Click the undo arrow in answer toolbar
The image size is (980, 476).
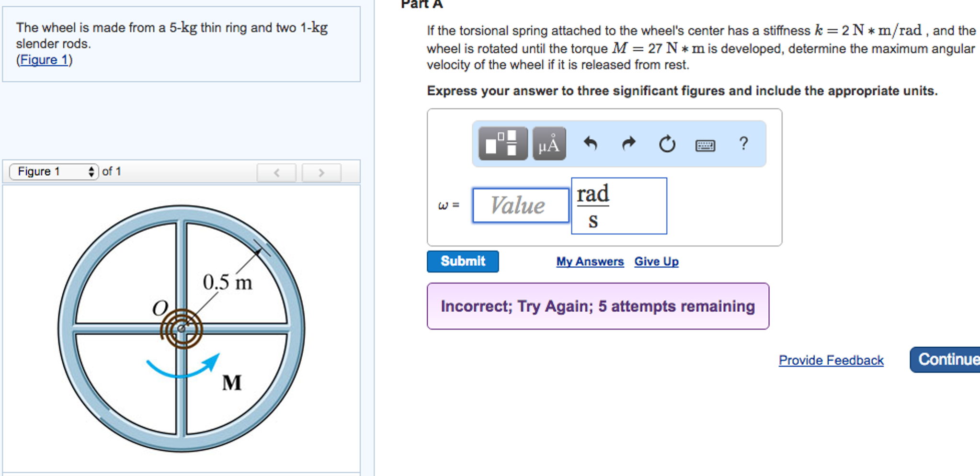[x=591, y=143]
